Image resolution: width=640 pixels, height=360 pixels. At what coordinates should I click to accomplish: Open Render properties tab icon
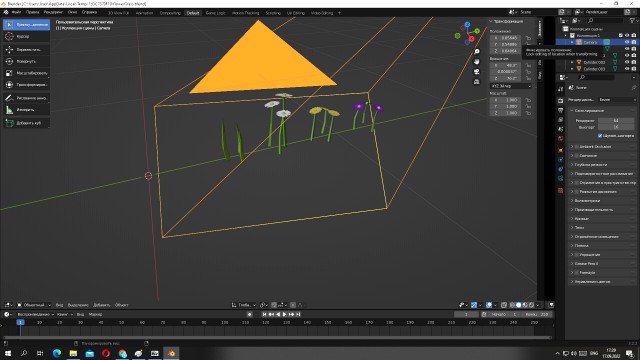coord(560,100)
